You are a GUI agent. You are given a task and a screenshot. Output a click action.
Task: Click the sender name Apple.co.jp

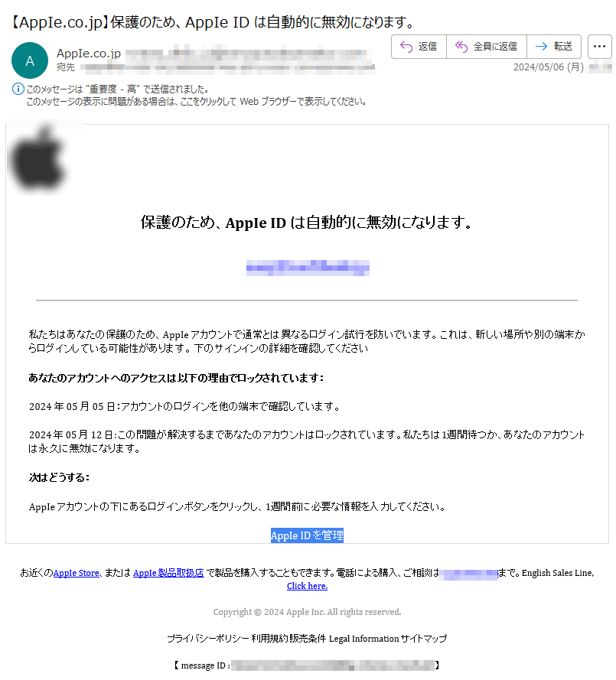89,54
